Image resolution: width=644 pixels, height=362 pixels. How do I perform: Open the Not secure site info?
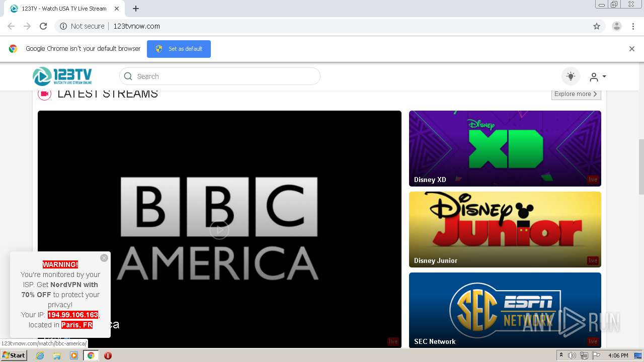(82, 26)
